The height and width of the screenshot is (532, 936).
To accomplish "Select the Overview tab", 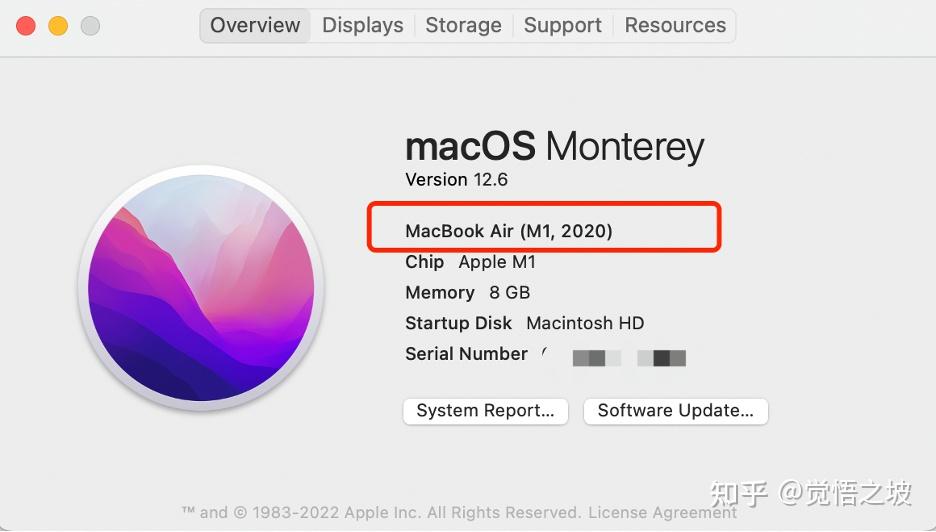I will (255, 26).
